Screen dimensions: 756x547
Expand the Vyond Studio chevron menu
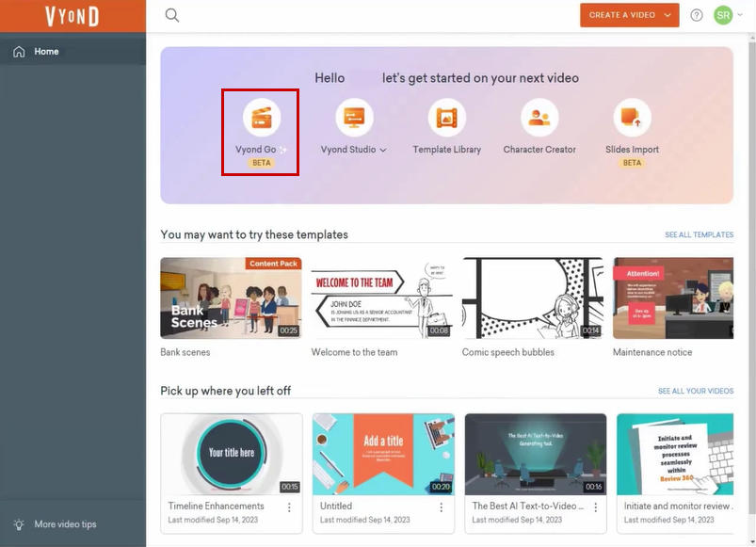tap(383, 151)
